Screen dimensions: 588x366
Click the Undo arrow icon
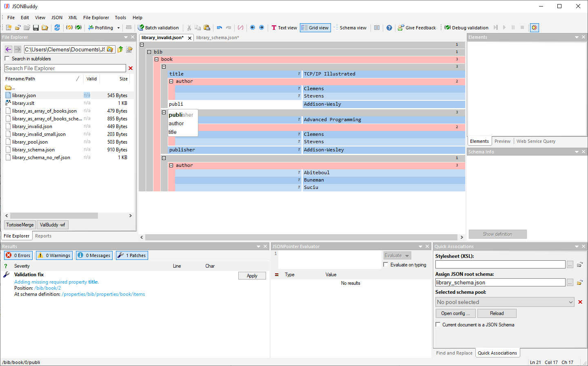tap(220, 28)
